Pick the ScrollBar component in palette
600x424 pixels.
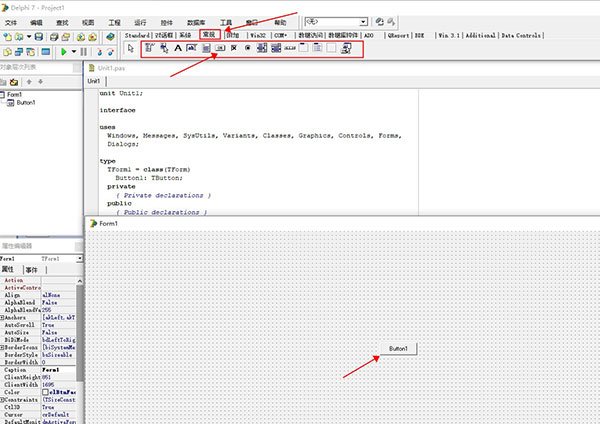tap(290, 48)
